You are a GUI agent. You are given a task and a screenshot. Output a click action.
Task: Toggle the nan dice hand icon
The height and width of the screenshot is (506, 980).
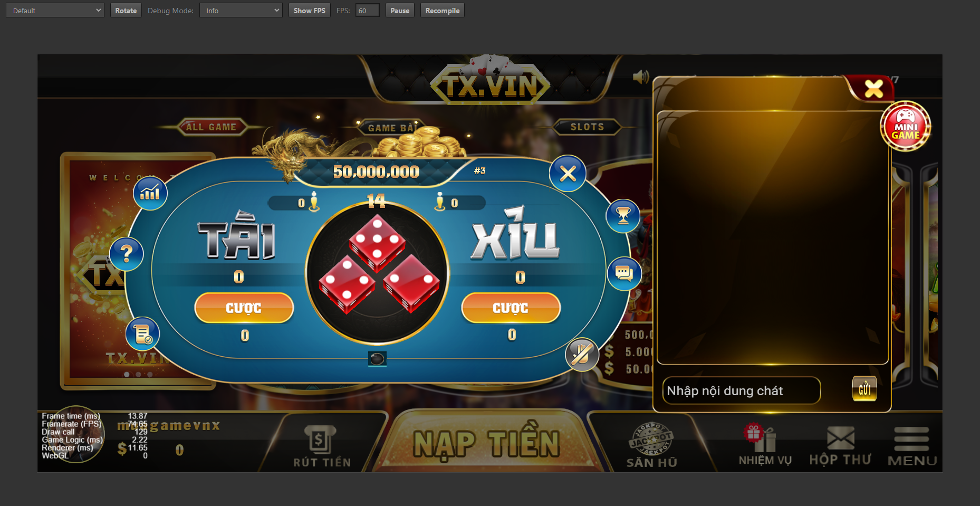(x=582, y=355)
